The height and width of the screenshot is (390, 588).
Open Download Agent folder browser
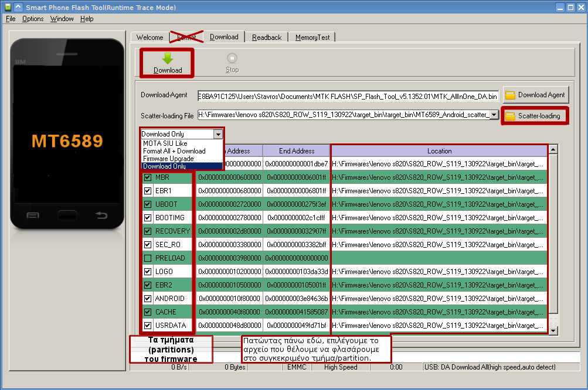536,95
